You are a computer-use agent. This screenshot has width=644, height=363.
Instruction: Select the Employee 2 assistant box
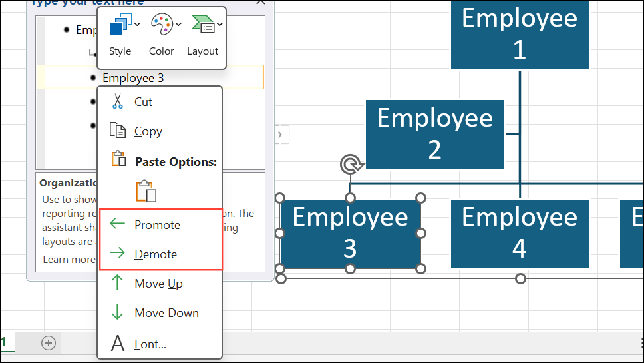point(434,134)
